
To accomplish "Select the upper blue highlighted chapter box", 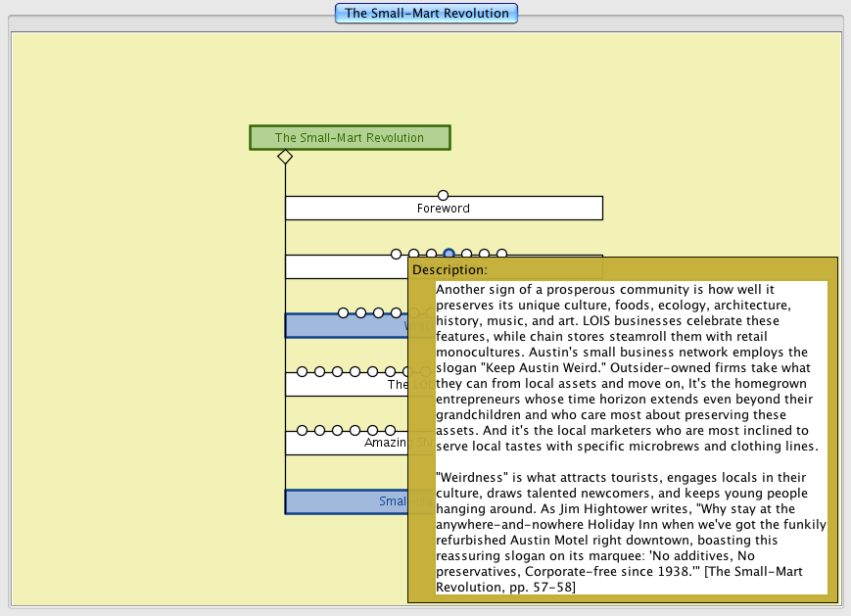I will tap(343, 326).
